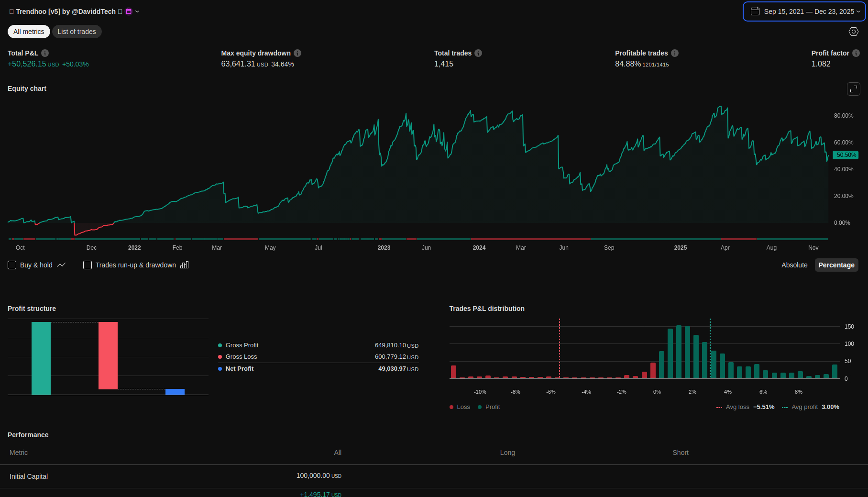Show info for Total trades metric

[478, 53]
